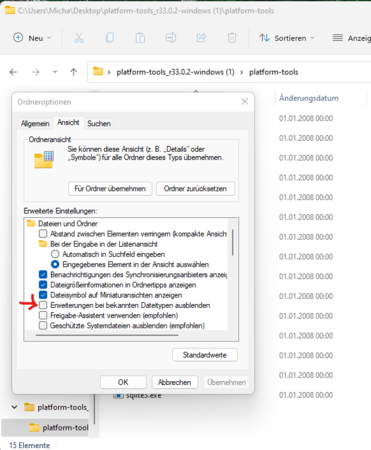Viewport: 371px width, 450px height.
Task: Click the Delete trash can icon
Action: [x=232, y=38]
